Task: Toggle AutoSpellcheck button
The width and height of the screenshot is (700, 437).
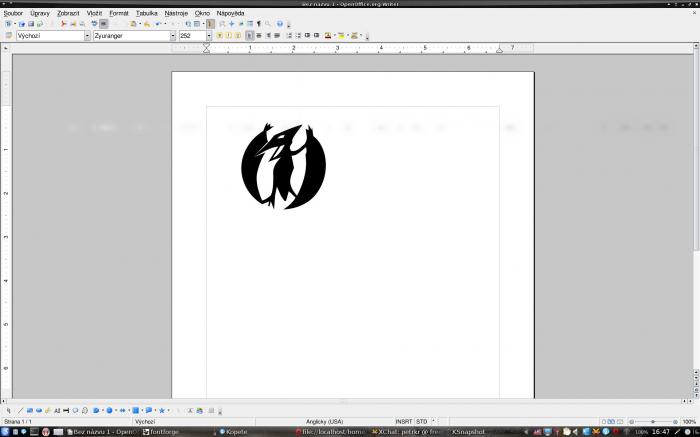Action: tap(104, 24)
